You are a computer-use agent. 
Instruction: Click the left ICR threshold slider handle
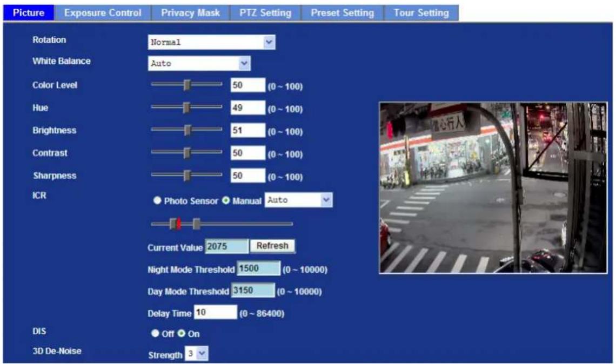(x=173, y=224)
